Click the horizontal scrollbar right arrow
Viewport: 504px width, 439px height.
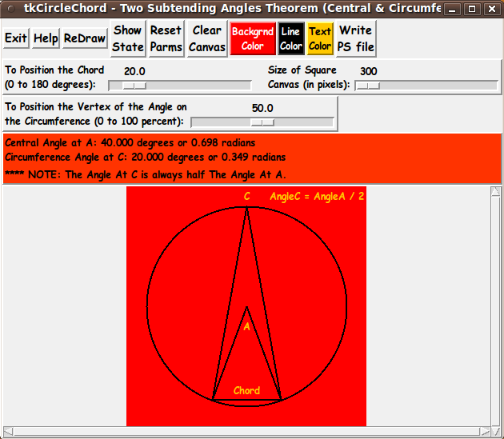[x=486, y=431]
